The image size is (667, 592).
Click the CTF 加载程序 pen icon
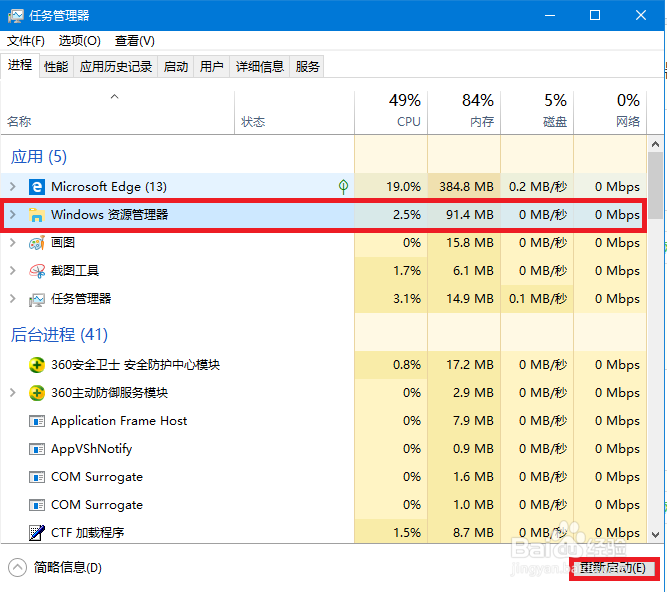(37, 532)
